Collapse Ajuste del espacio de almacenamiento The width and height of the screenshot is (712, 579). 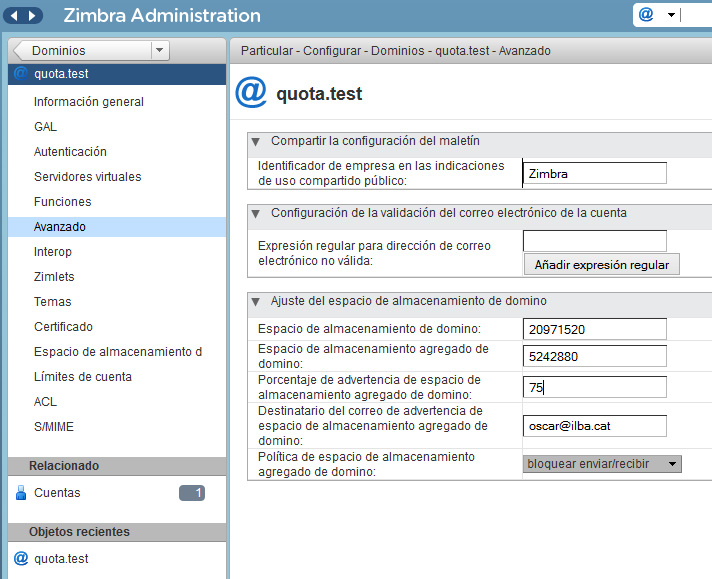pyautogui.click(x=256, y=302)
